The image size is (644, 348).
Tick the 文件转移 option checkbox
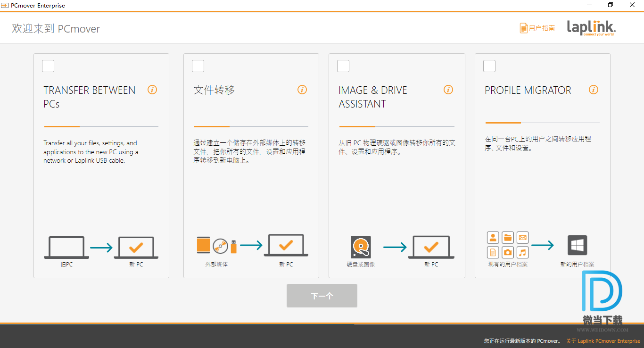(198, 66)
